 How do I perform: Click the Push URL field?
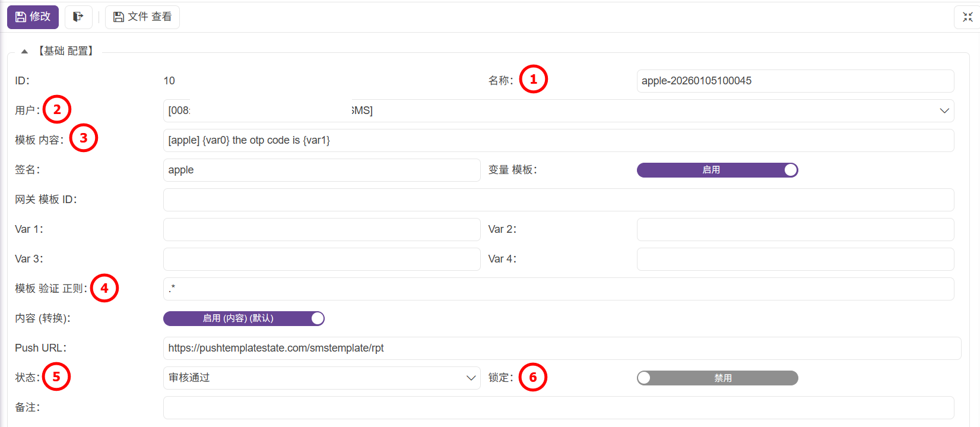coord(562,349)
